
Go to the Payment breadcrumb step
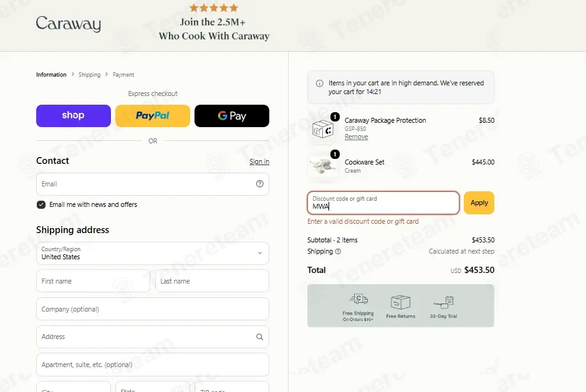pos(123,75)
